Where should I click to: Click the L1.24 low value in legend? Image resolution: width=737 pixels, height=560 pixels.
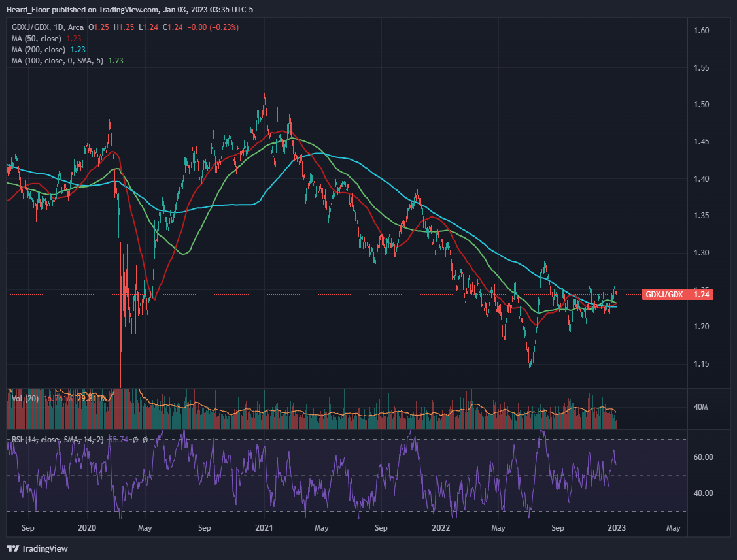[x=148, y=27]
